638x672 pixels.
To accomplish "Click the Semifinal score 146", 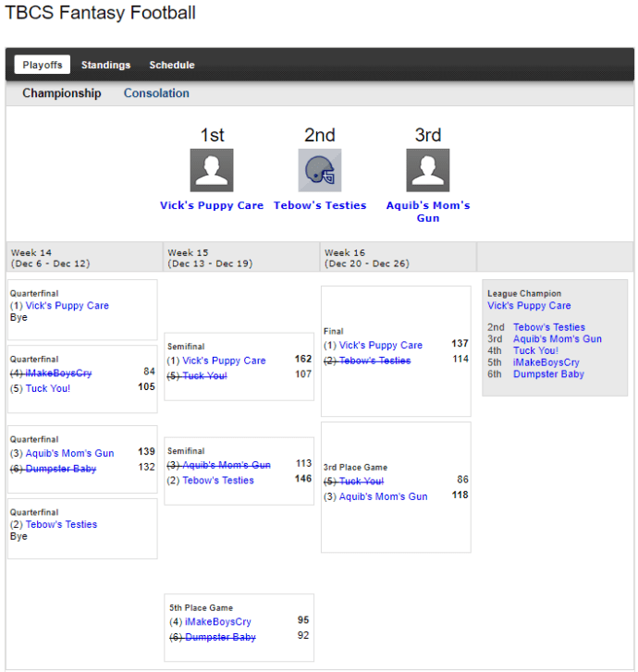I will [x=303, y=479].
